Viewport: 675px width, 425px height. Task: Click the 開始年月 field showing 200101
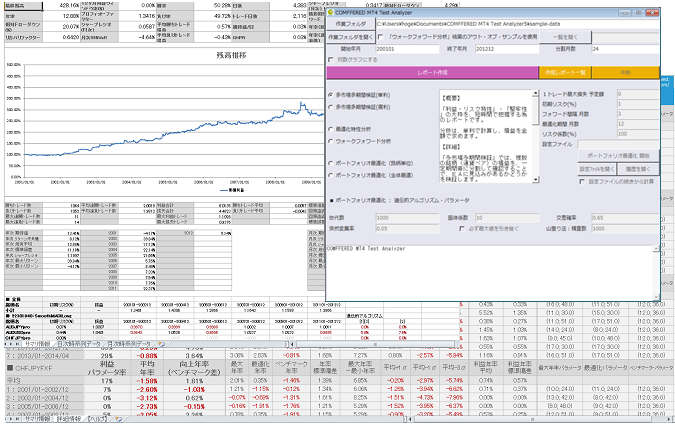[x=407, y=49]
